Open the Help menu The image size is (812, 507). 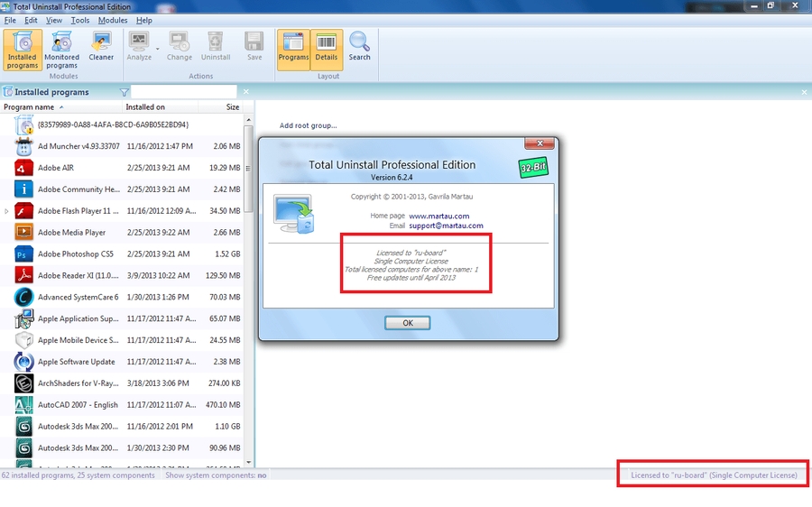[144, 20]
